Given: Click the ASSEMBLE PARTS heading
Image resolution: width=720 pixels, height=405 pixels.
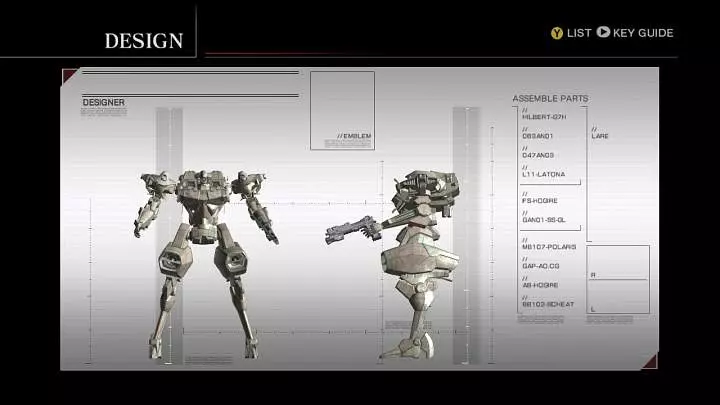Looking at the screenshot, I should [550, 99].
